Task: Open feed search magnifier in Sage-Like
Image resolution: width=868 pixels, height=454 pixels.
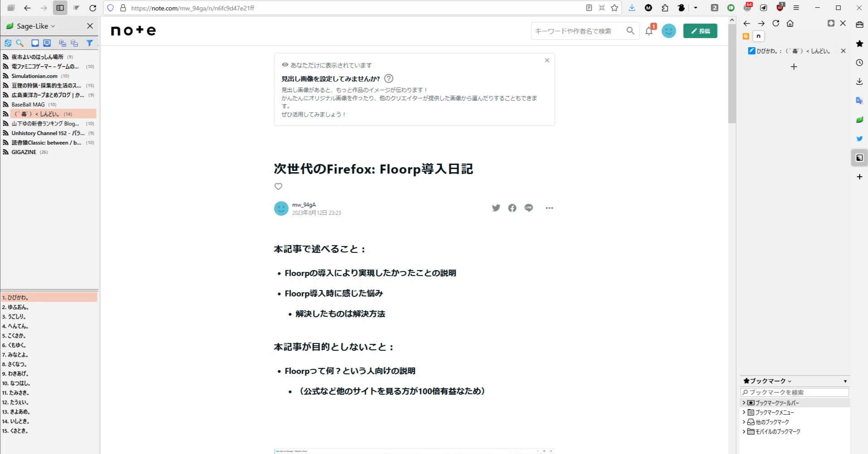Action: [x=19, y=43]
